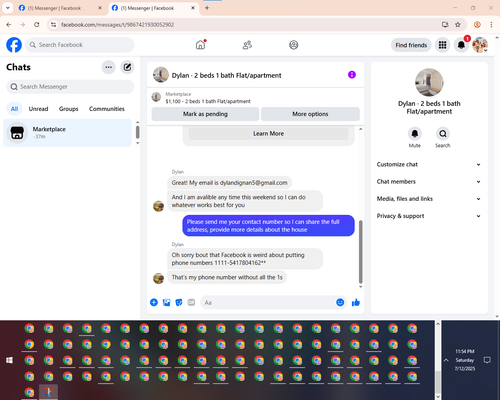The image size is (500, 400).
Task: Open the Facebook menu grid icon
Action: pyautogui.click(x=442, y=45)
